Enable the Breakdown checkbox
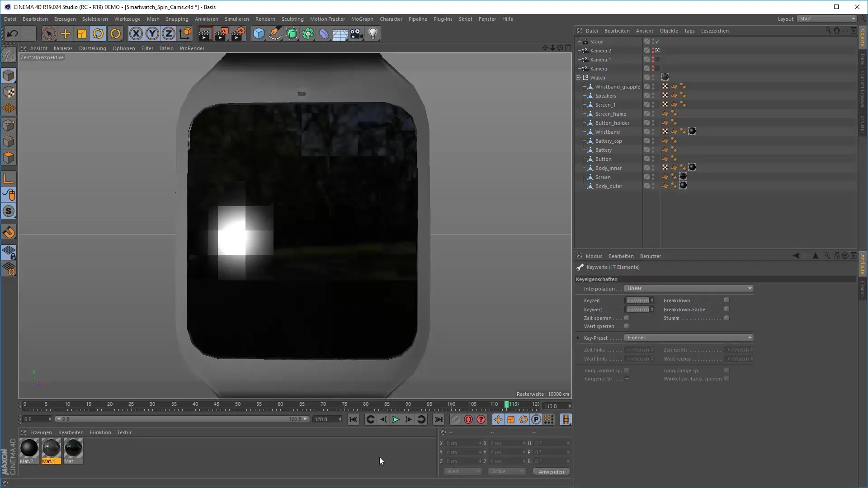868x488 pixels. [x=726, y=300]
